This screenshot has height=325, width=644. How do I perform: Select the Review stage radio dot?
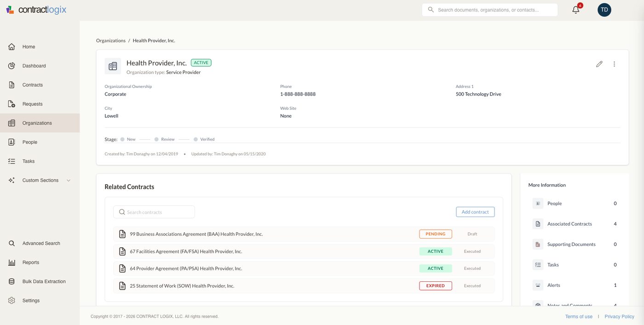(x=156, y=139)
